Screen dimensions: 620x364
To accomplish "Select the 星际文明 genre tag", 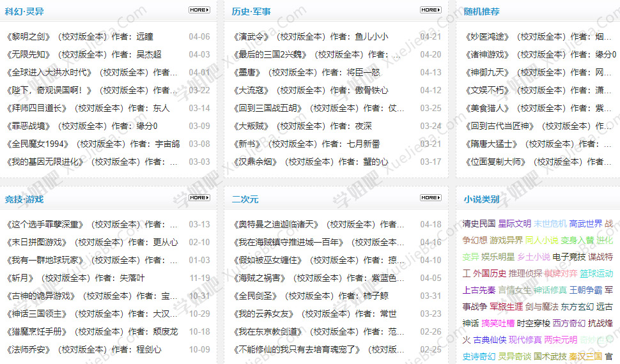I will (x=515, y=224).
